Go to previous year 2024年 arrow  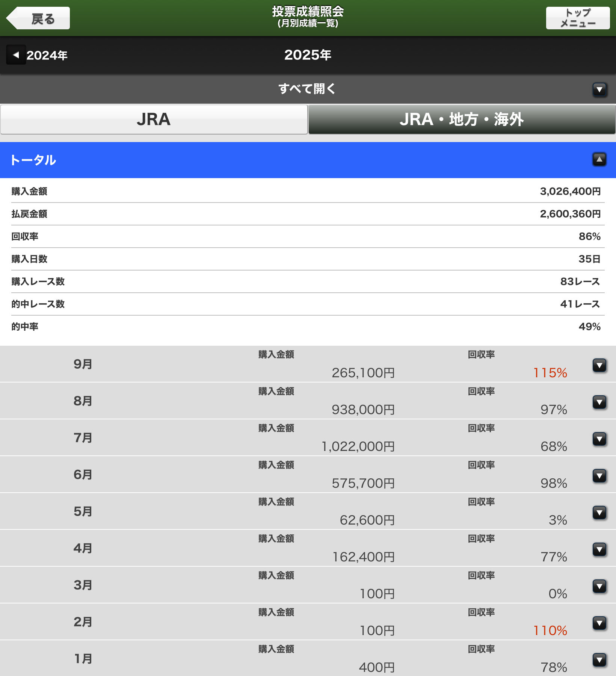(16, 55)
